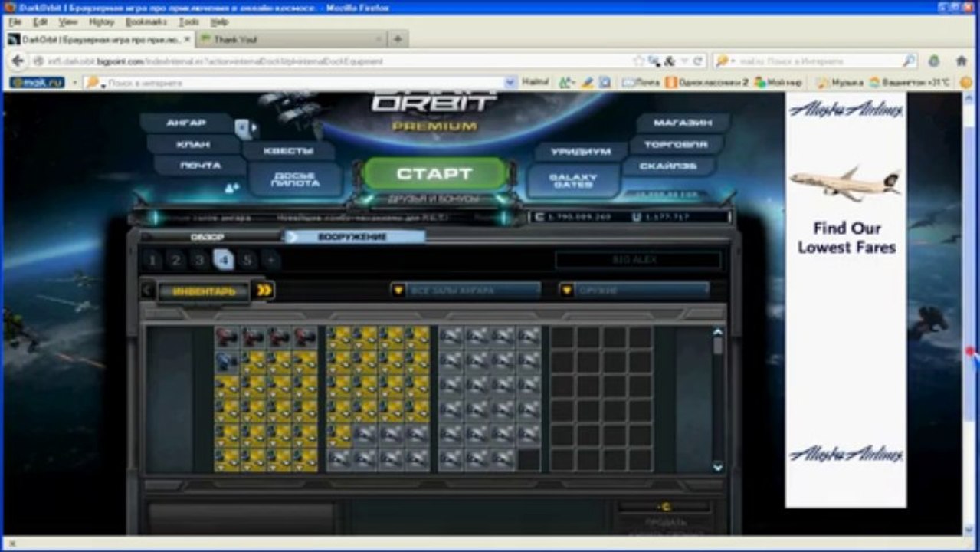Close the Thank You! browser tab
Screen dimensions: 980x552
pos(379,39)
